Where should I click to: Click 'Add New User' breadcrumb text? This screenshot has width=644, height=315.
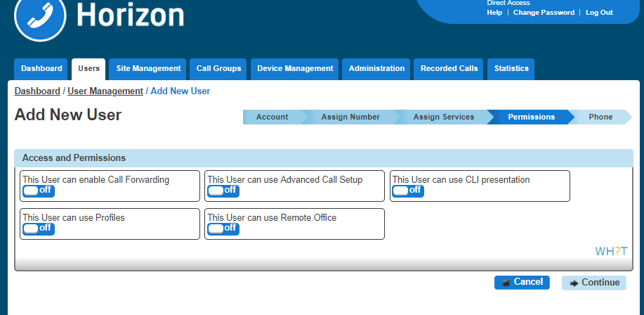point(180,91)
